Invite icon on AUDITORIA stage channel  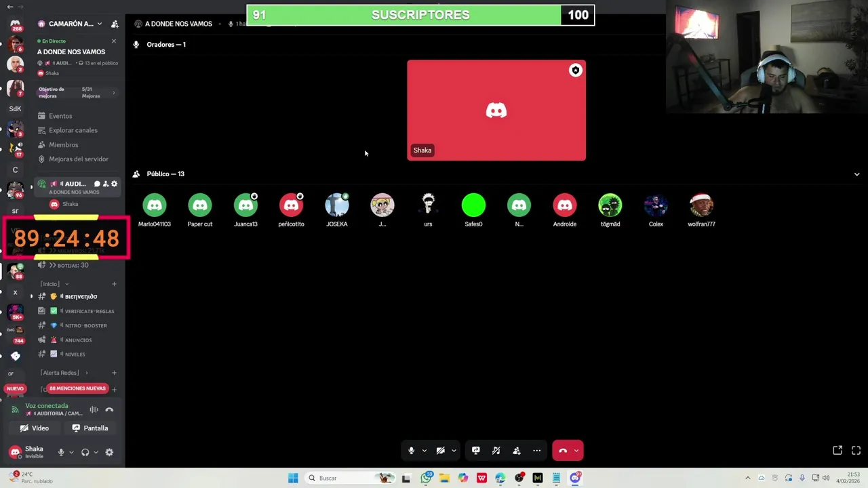105,184
